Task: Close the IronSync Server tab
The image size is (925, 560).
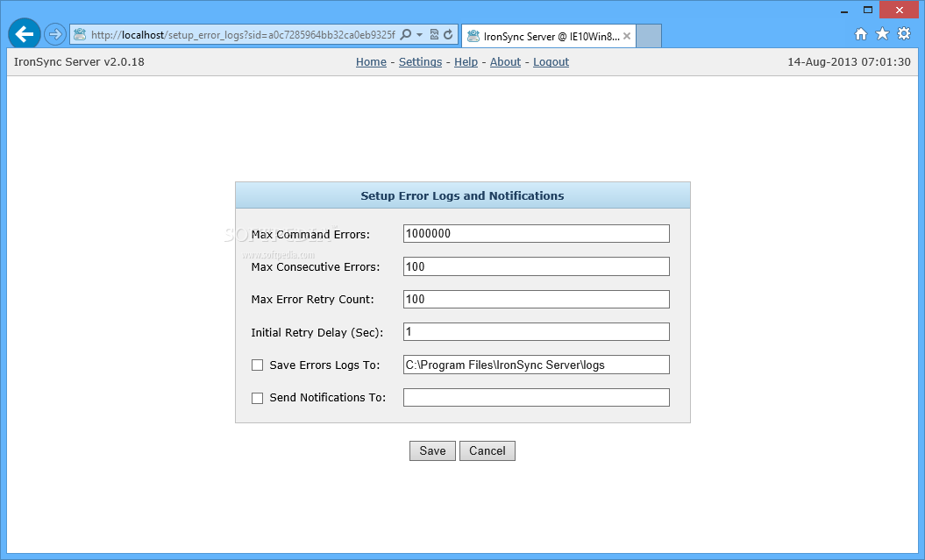Action: coord(627,36)
